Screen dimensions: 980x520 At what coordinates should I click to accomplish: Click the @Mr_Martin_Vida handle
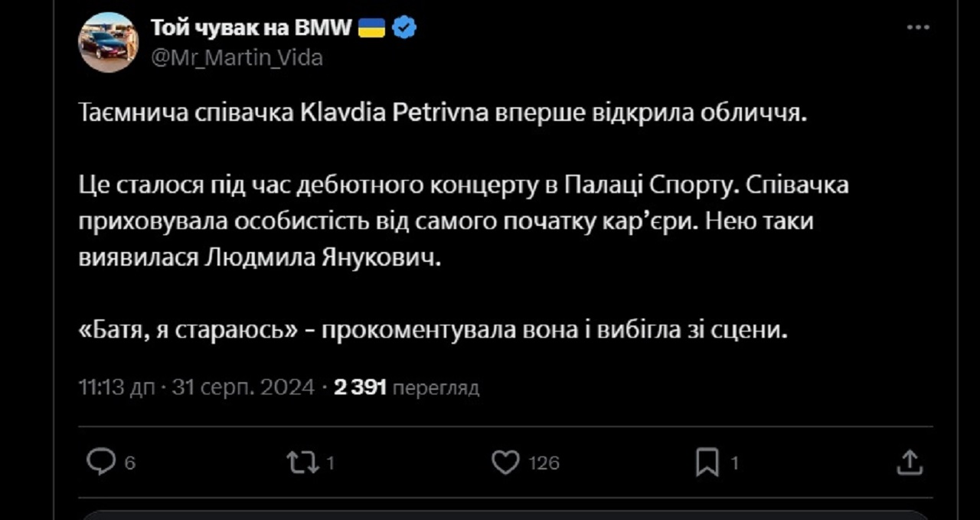[237, 57]
